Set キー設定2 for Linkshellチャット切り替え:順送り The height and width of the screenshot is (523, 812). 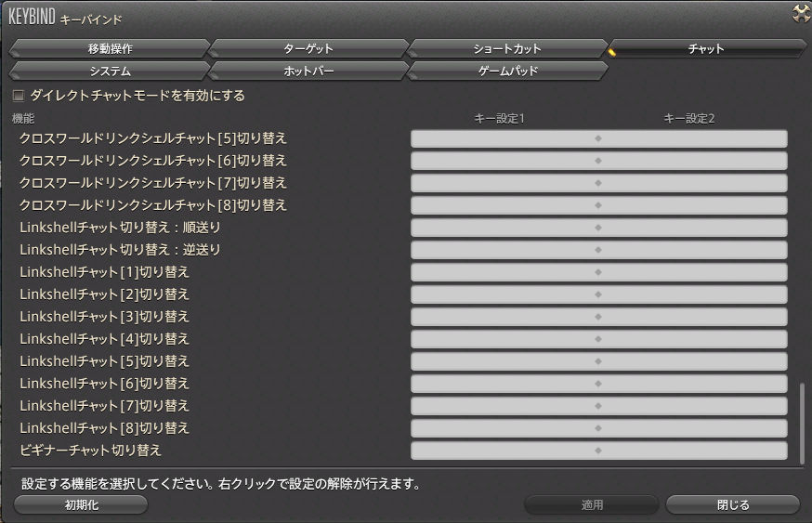[693, 228]
